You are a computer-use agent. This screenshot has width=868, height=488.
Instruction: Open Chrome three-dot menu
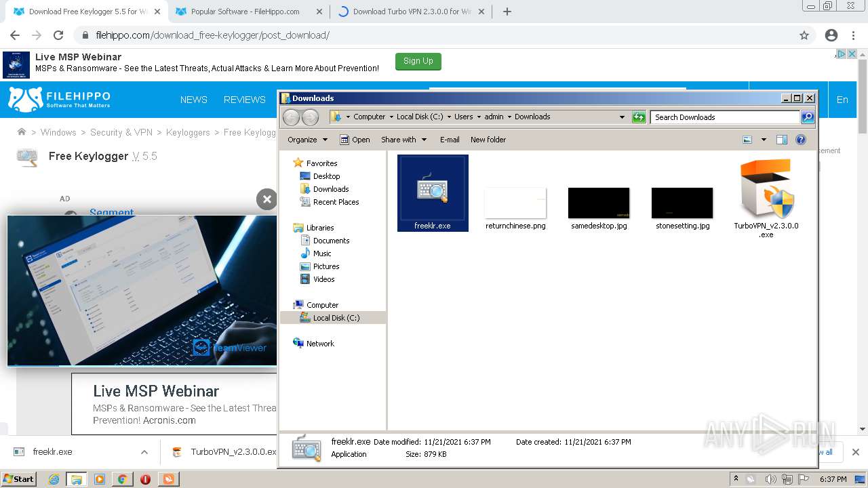point(852,35)
